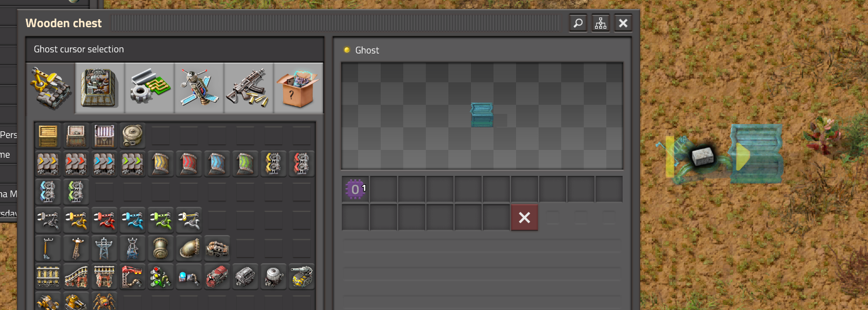Click the 'Ghost' status label
The width and height of the screenshot is (868, 310).
click(367, 50)
